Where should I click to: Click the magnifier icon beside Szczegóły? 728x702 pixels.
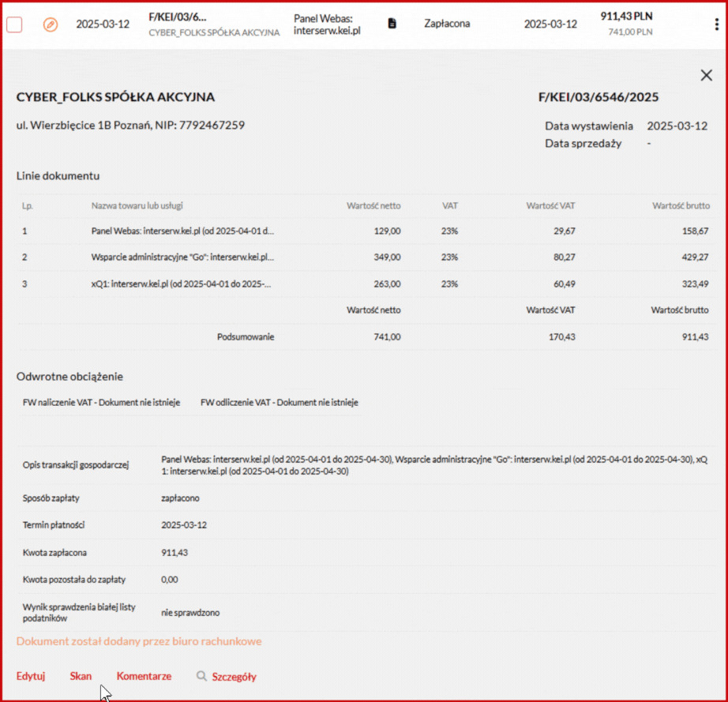coord(201,676)
